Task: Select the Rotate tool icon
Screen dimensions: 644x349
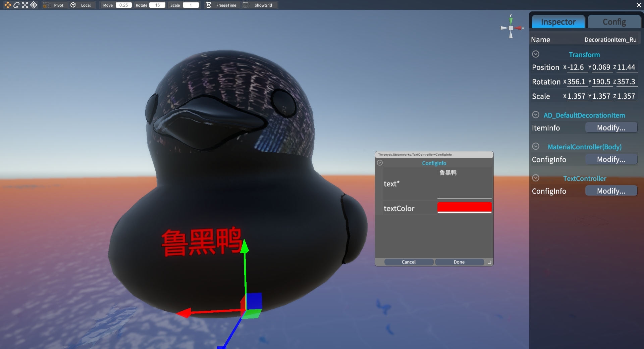Action: 16,5
